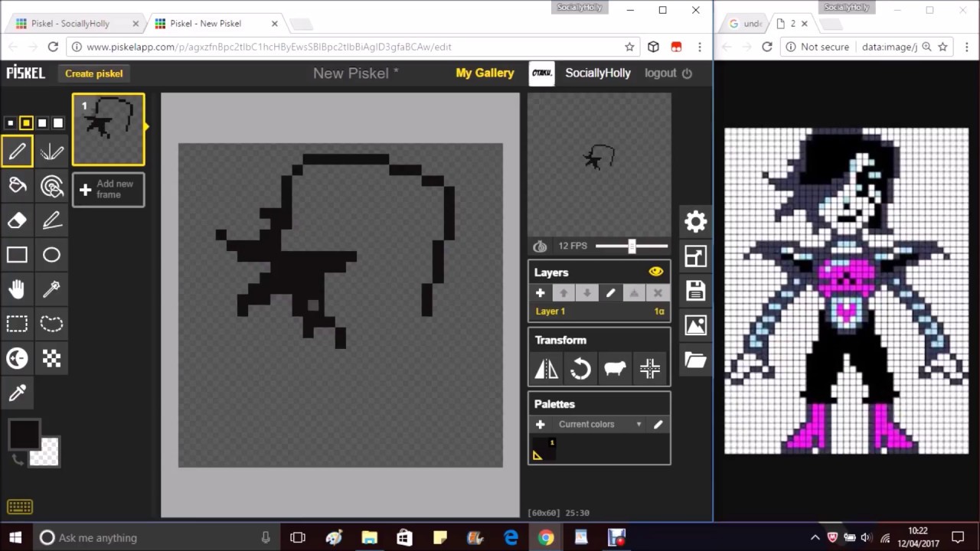
Task: Toggle onion skin beside the FPS slider
Action: (540, 246)
